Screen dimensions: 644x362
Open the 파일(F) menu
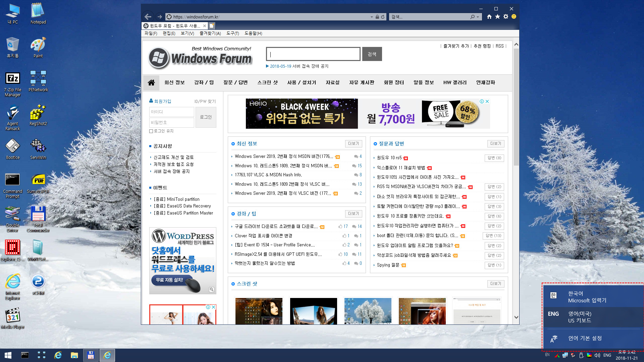click(151, 33)
